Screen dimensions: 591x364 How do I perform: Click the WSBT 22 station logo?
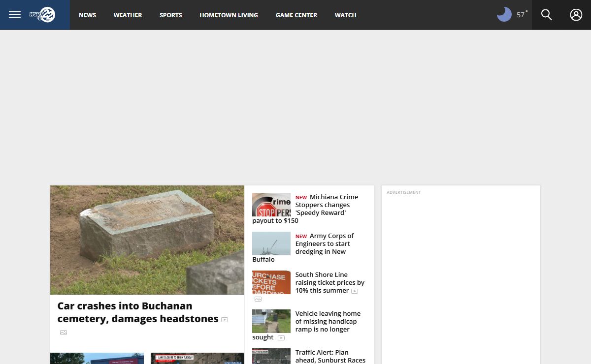pos(42,15)
